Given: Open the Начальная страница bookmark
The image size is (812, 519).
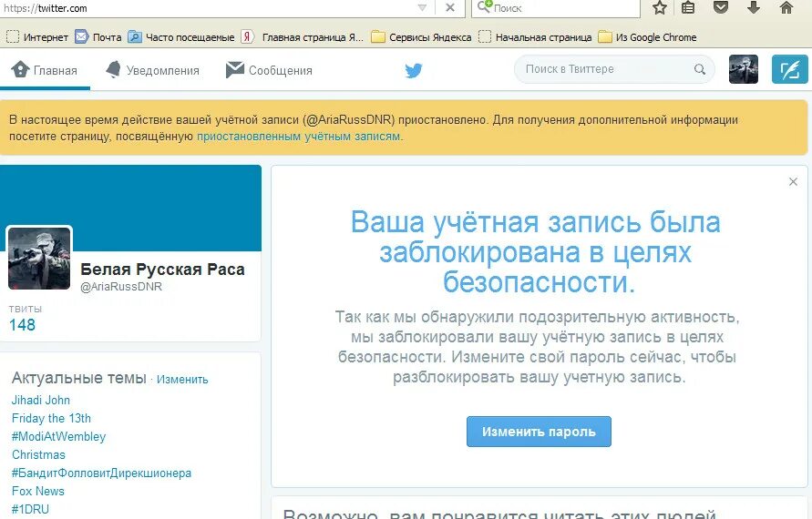Looking at the screenshot, I should (535, 37).
